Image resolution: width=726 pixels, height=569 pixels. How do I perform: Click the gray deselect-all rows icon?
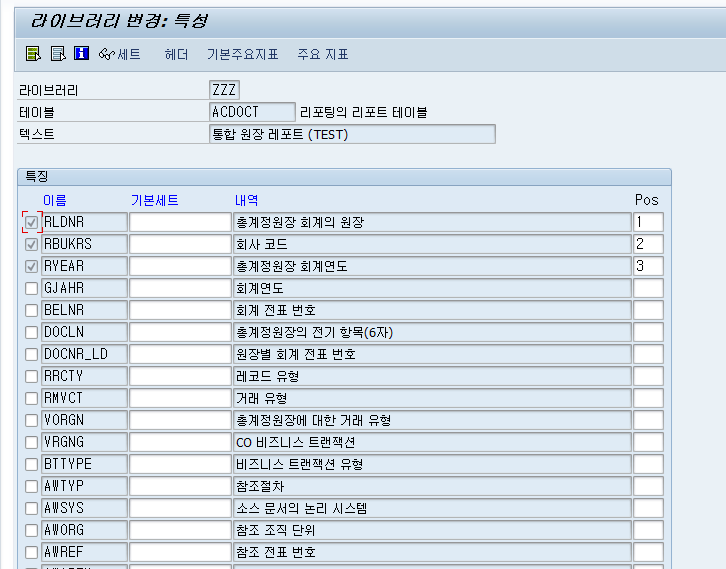pos(58,54)
